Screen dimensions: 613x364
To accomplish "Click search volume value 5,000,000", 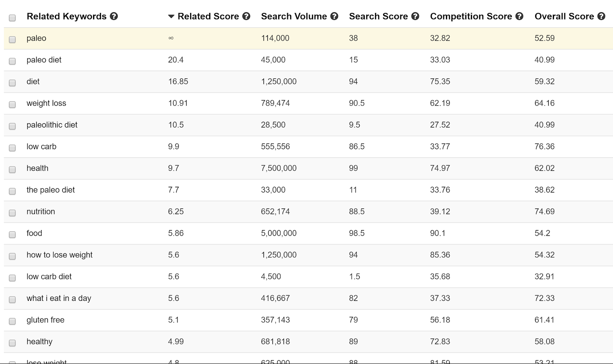I will click(x=279, y=233).
